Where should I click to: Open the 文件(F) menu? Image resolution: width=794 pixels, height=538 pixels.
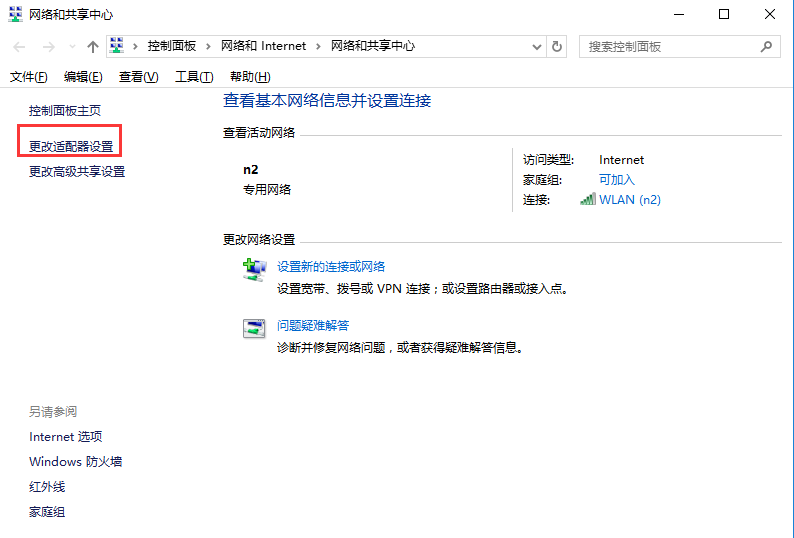click(28, 77)
